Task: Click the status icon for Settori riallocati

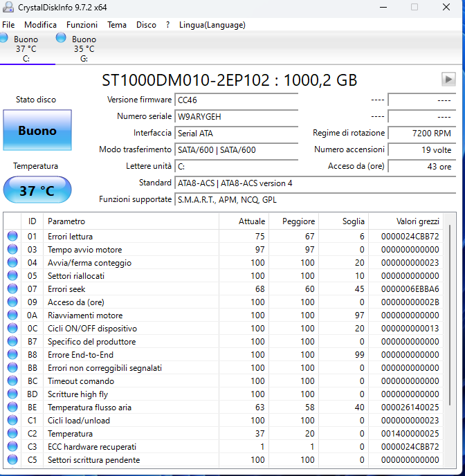Action: tap(12, 275)
